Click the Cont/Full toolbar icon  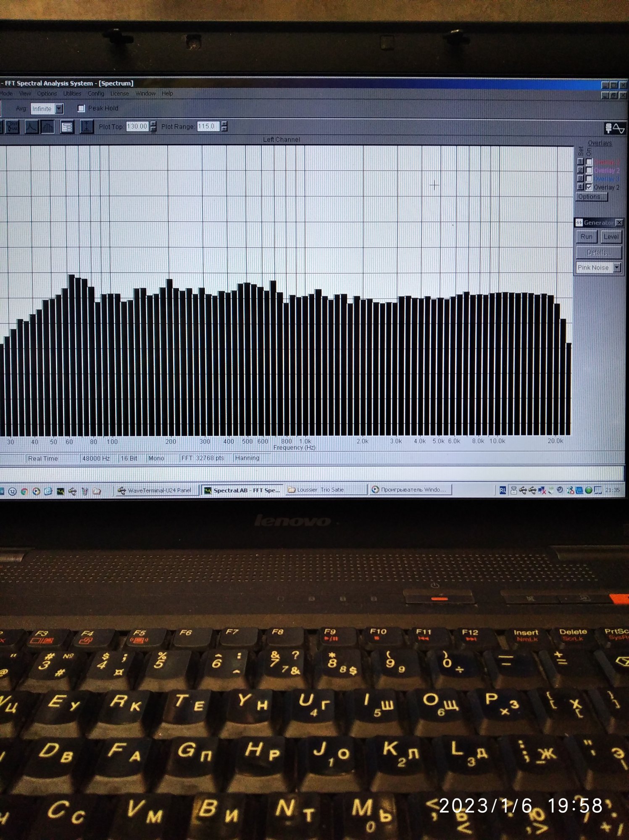point(12,126)
